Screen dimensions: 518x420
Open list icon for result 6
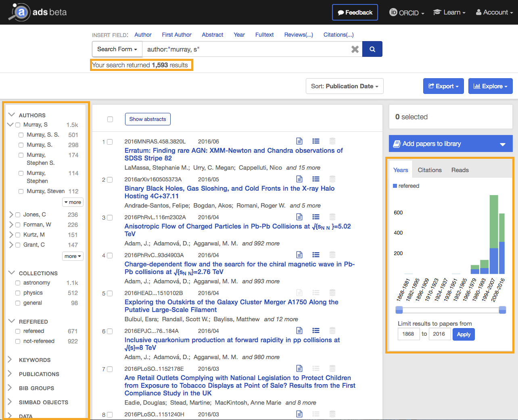(316, 331)
